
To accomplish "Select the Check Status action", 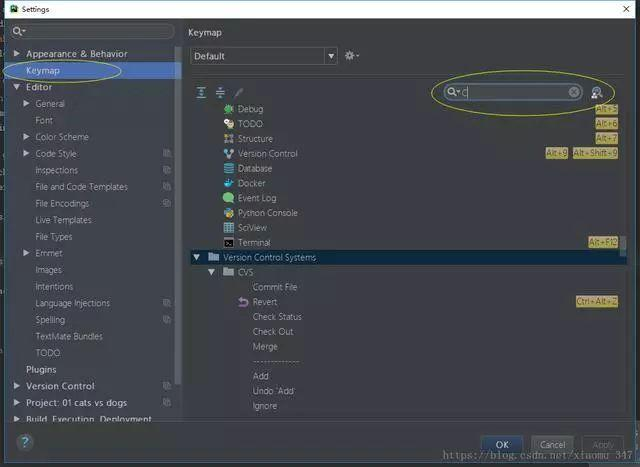I will (277, 317).
